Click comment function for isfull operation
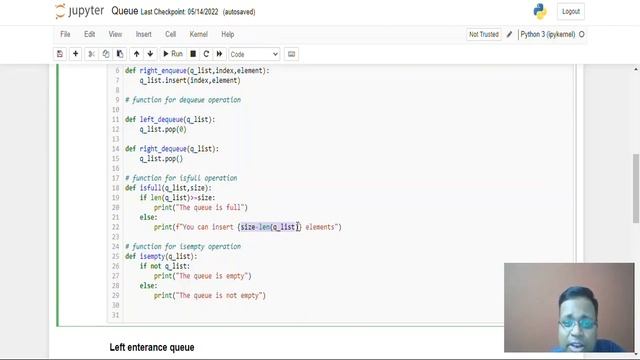The height and width of the screenshot is (360, 640). point(181,178)
